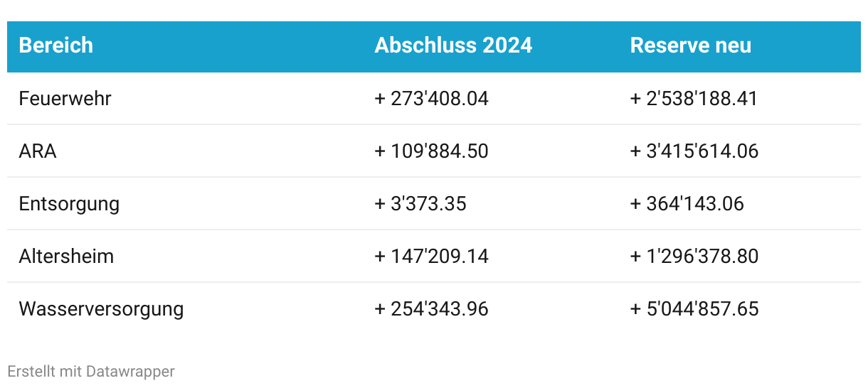
Task: Click Feuerwehr reserve value + 2'538'188.41
Action: pos(694,98)
